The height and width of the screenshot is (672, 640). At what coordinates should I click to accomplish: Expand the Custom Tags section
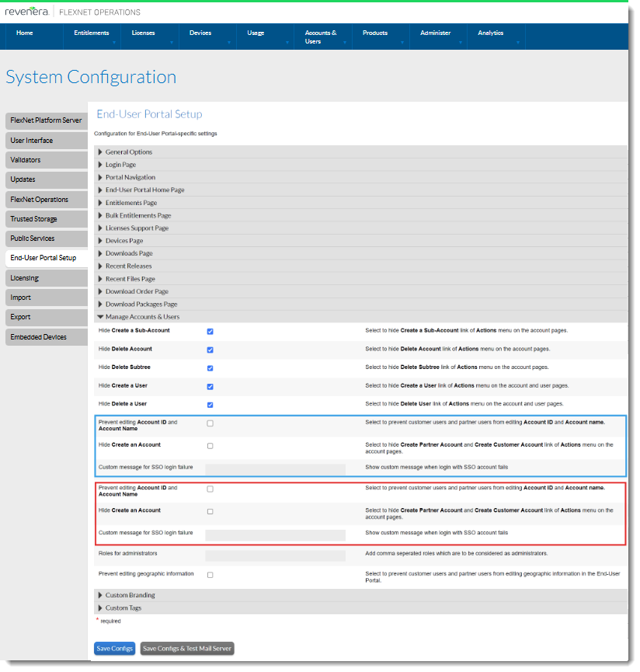point(123,608)
